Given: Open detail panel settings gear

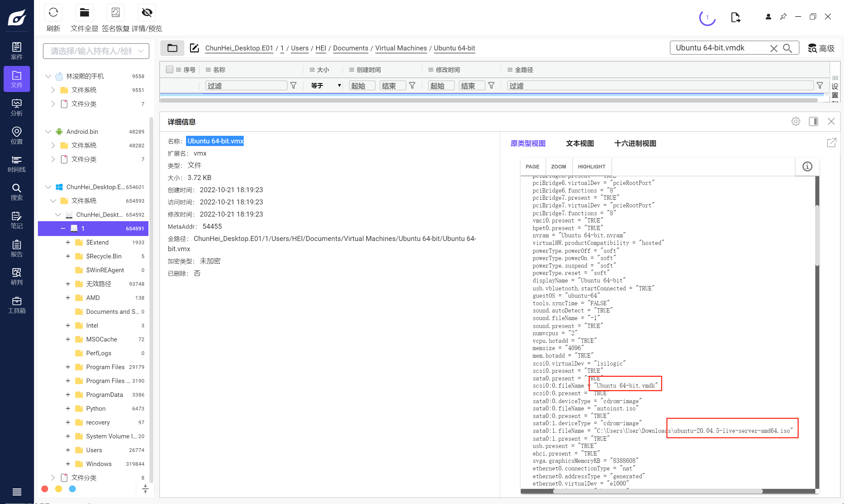Looking at the screenshot, I should click(796, 121).
